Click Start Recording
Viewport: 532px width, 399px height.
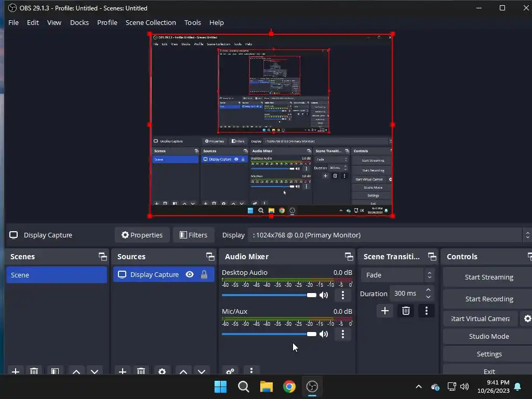[489, 299]
